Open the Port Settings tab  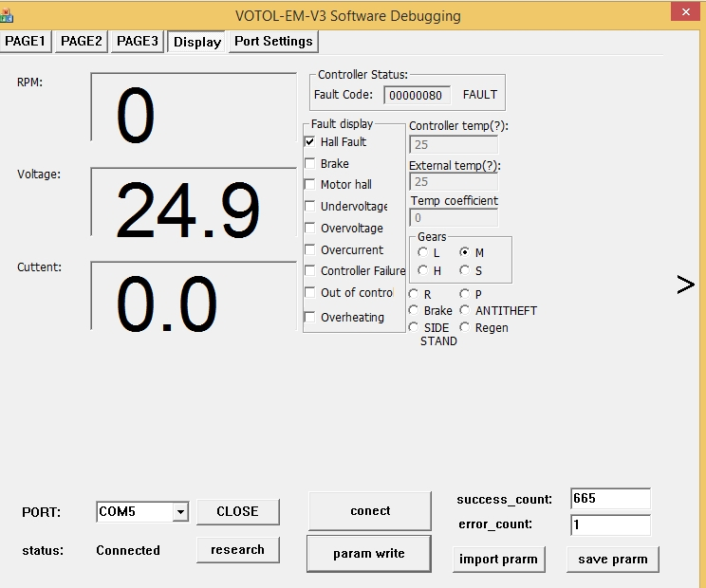click(273, 41)
